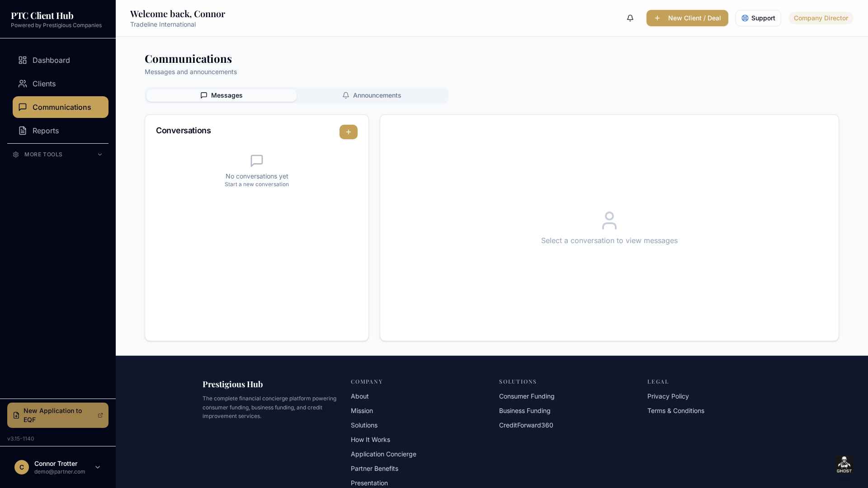Viewport: 868px width, 488px height.
Task: Open the CreditForward360 link
Action: 526,425
